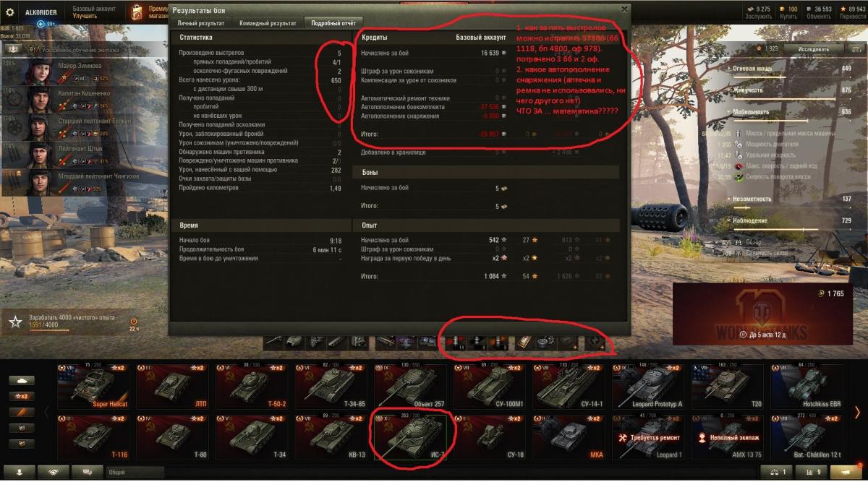Toggle the x2 first-victory bonus carousel filter
Image resolution: width=868 pixels, height=482 pixels.
[x=21, y=396]
